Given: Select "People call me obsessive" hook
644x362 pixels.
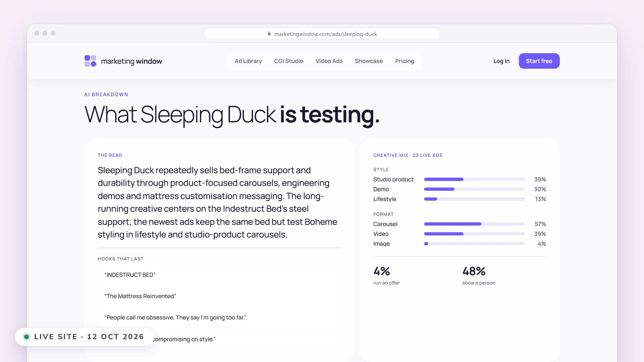Looking at the screenshot, I should coord(219,317).
